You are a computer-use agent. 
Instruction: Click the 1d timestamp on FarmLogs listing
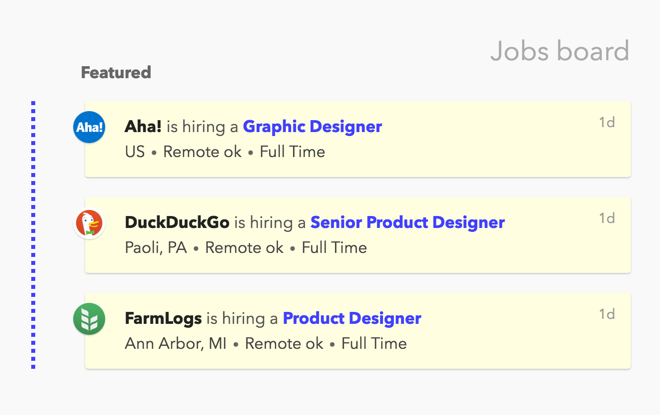[x=606, y=314]
